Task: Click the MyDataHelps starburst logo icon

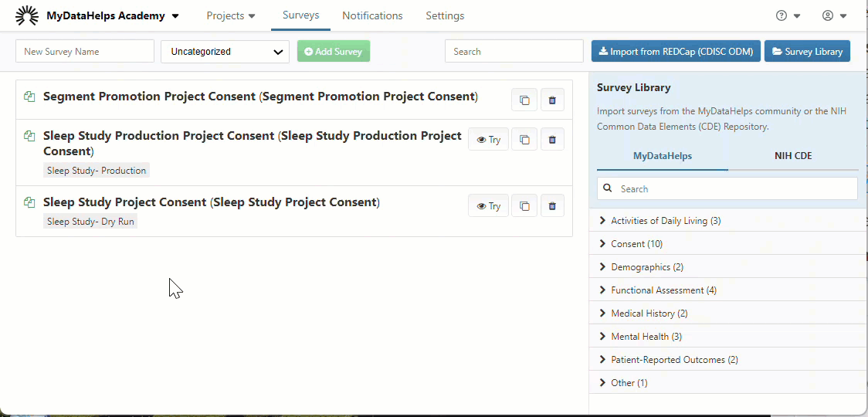Action: click(27, 15)
